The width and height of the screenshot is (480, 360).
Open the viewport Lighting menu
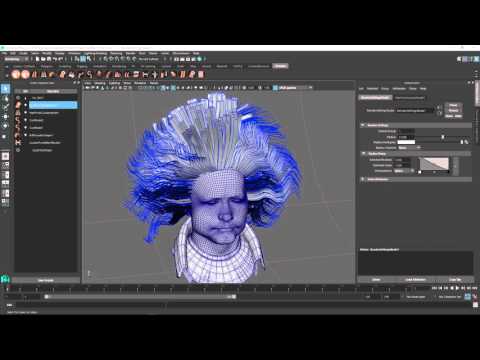(114, 83)
